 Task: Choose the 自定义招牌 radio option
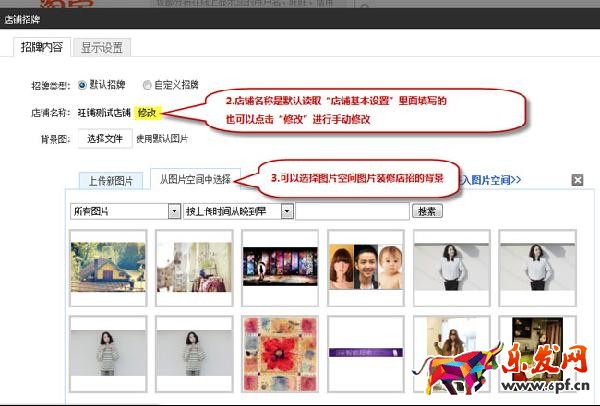[x=148, y=85]
